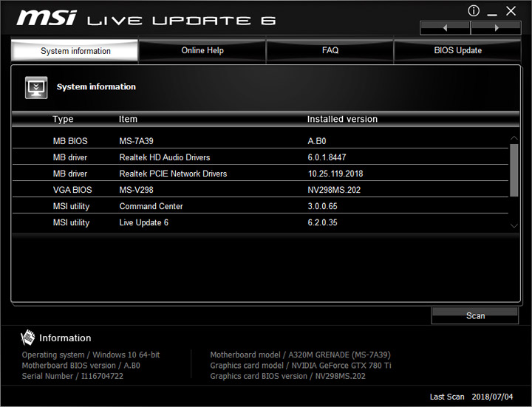
Task: Click the Graphics card model line
Action: pos(300,366)
